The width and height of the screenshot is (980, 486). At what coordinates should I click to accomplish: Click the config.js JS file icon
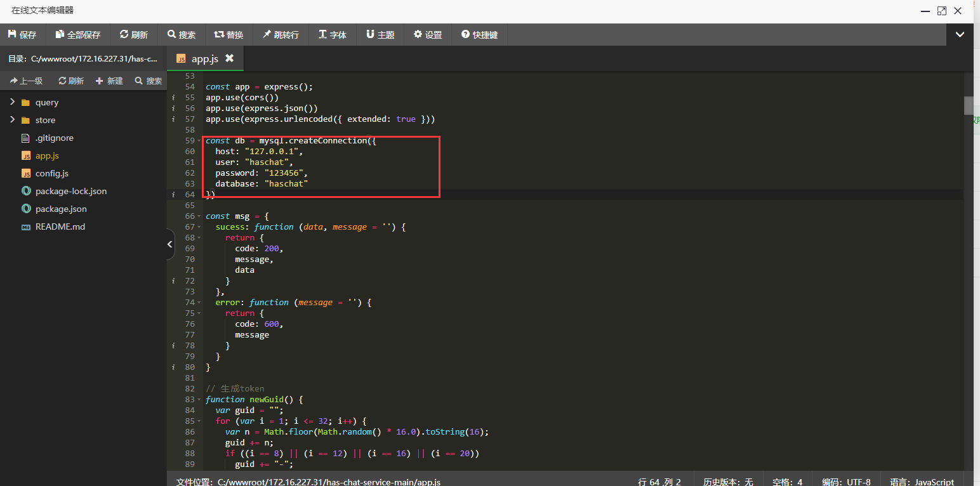(26, 173)
